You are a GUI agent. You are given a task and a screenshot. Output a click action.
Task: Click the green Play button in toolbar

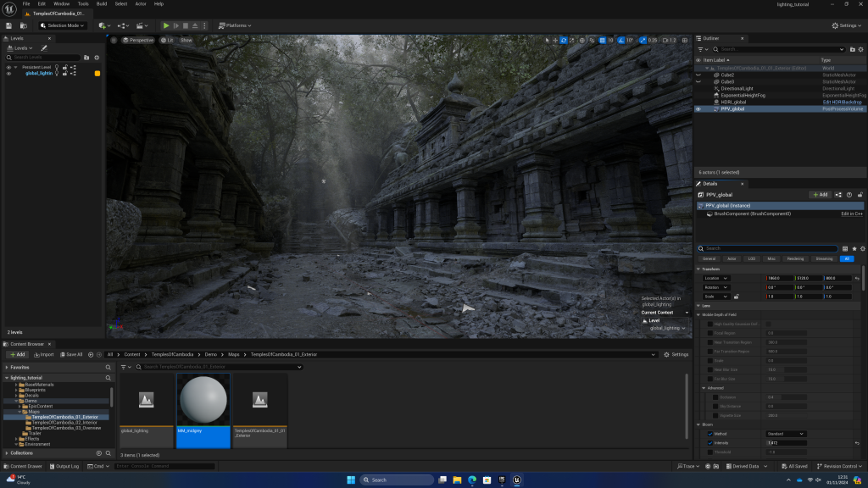click(x=166, y=25)
